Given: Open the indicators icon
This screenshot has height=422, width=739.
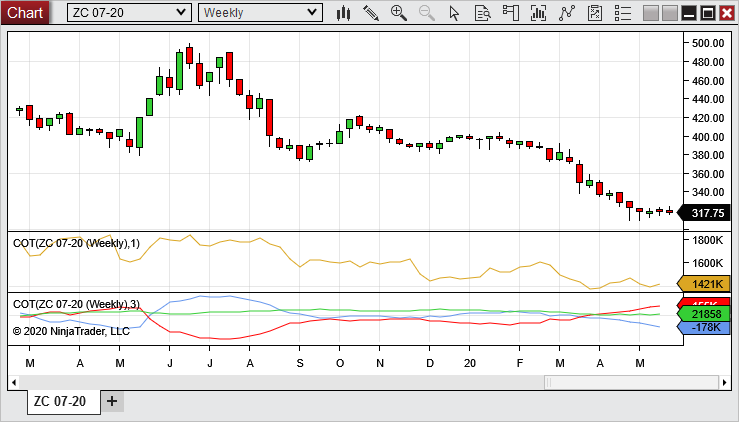Looking at the screenshot, I should (x=540, y=13).
